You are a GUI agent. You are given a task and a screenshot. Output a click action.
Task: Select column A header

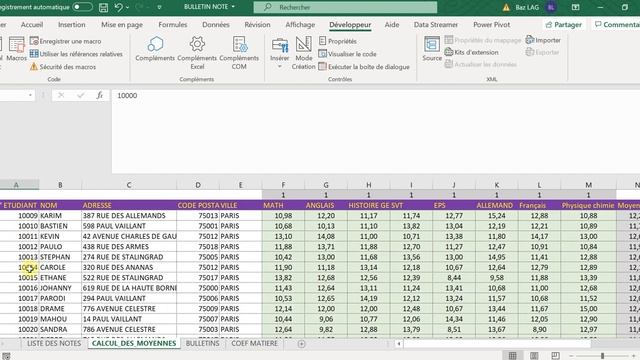[x=16, y=185]
